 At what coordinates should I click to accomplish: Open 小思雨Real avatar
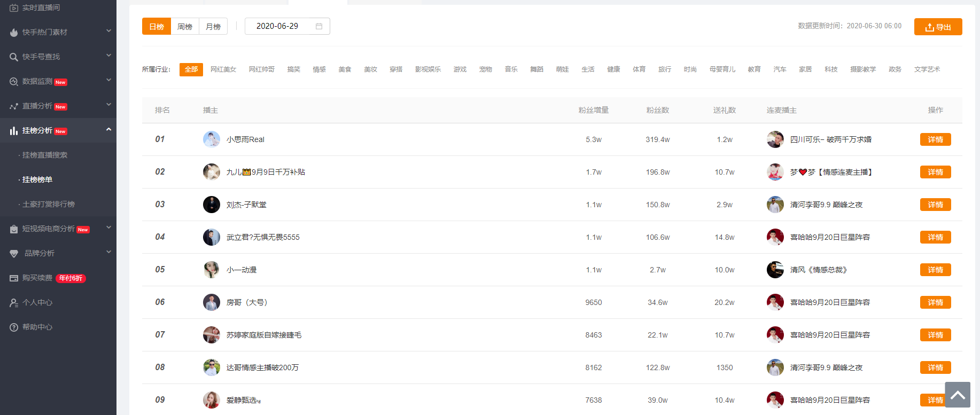point(212,139)
